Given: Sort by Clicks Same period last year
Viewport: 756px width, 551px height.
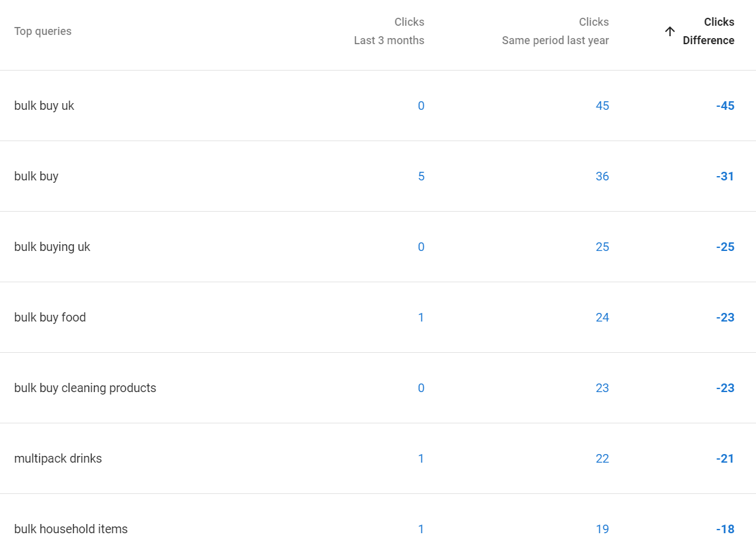Looking at the screenshot, I should click(x=555, y=31).
